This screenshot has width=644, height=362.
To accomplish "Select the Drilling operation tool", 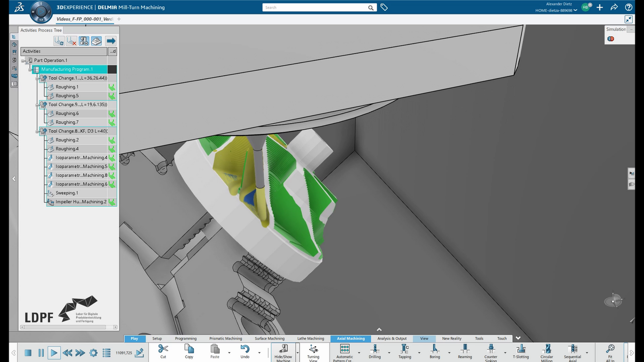I will [x=375, y=351].
